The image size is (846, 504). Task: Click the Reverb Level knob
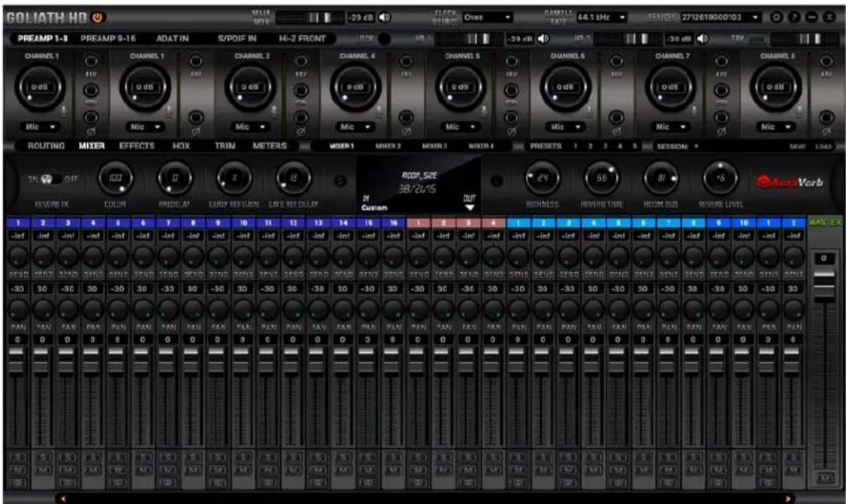721,178
